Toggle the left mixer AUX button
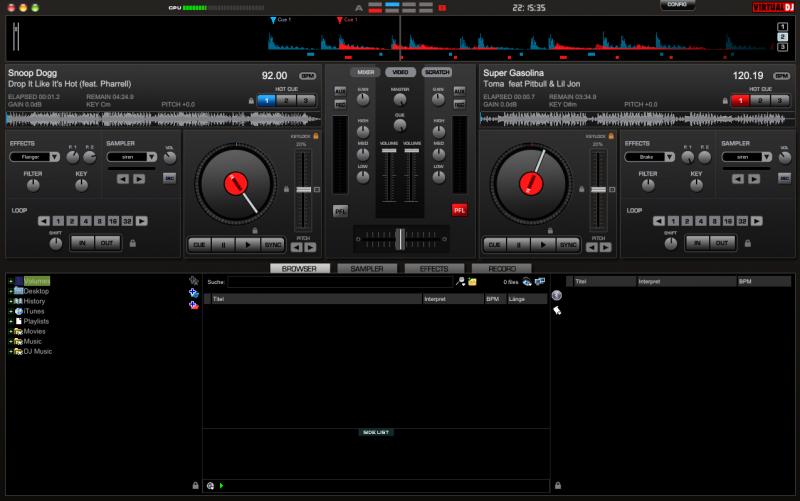Image resolution: width=800 pixels, height=501 pixels. coord(340,91)
